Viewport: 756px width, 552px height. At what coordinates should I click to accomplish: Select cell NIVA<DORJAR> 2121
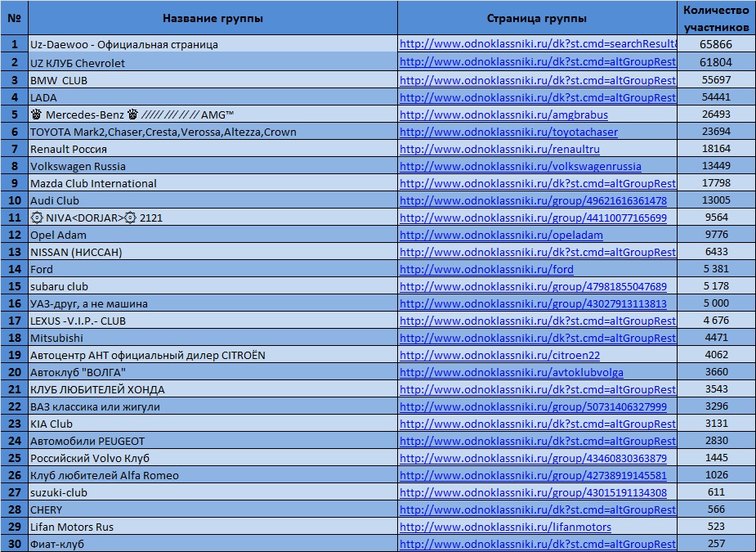tap(212, 218)
